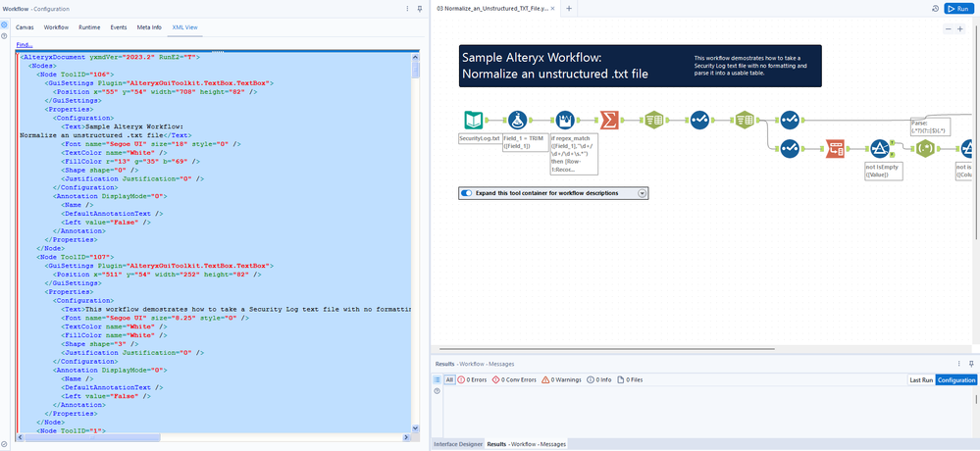Select the green RegEx tool

point(925,149)
